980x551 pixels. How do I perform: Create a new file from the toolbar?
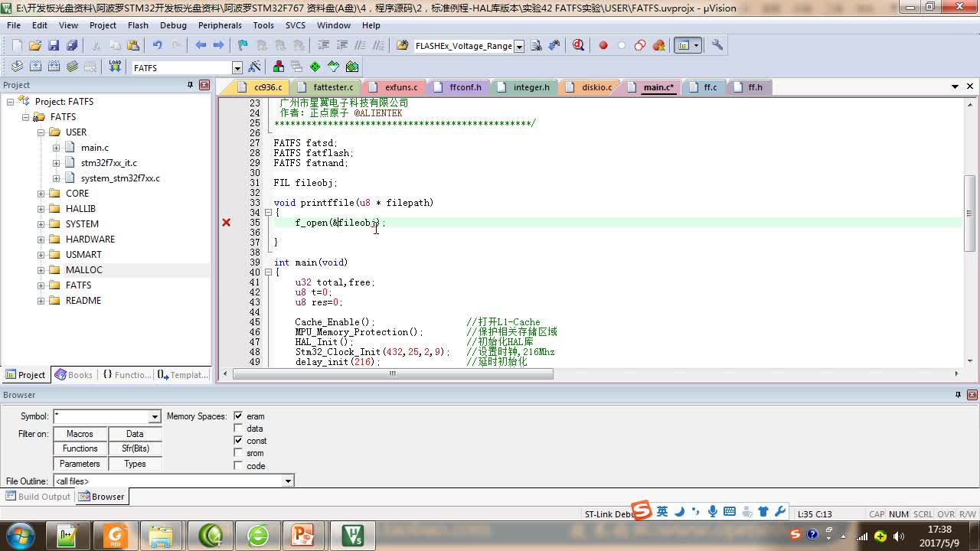point(16,45)
